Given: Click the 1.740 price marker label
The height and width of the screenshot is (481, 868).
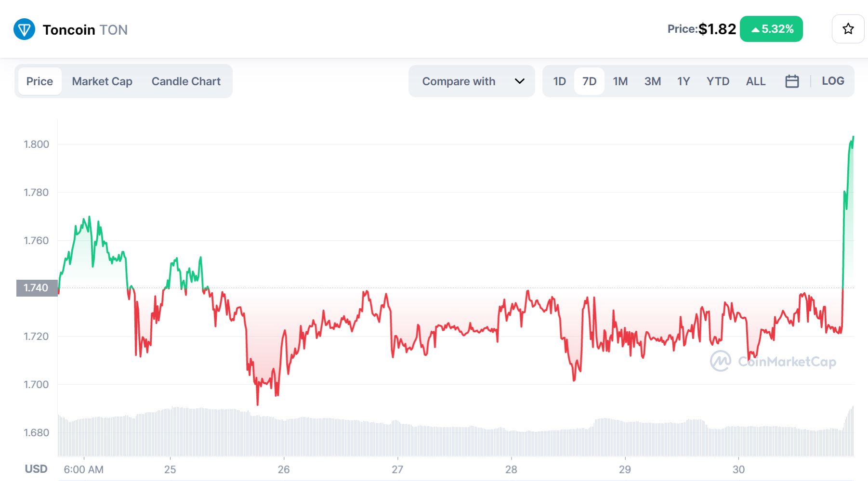Looking at the screenshot, I should (x=37, y=288).
